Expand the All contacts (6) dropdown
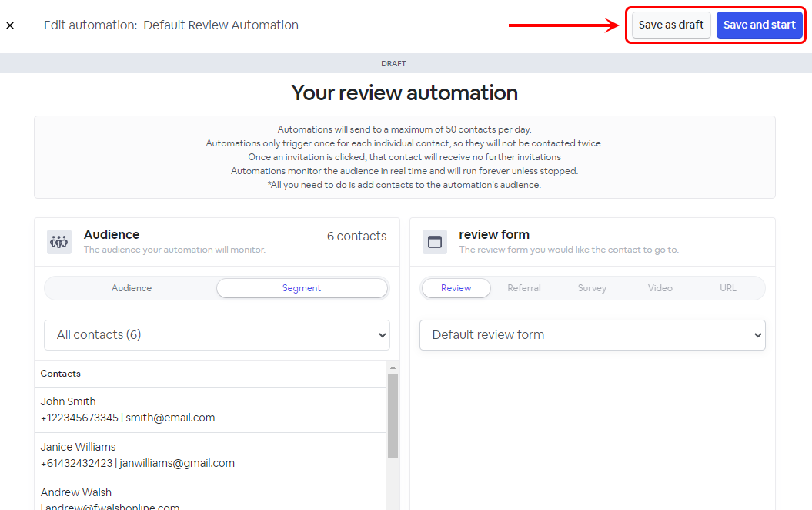The width and height of the screenshot is (812, 510). 217,335
